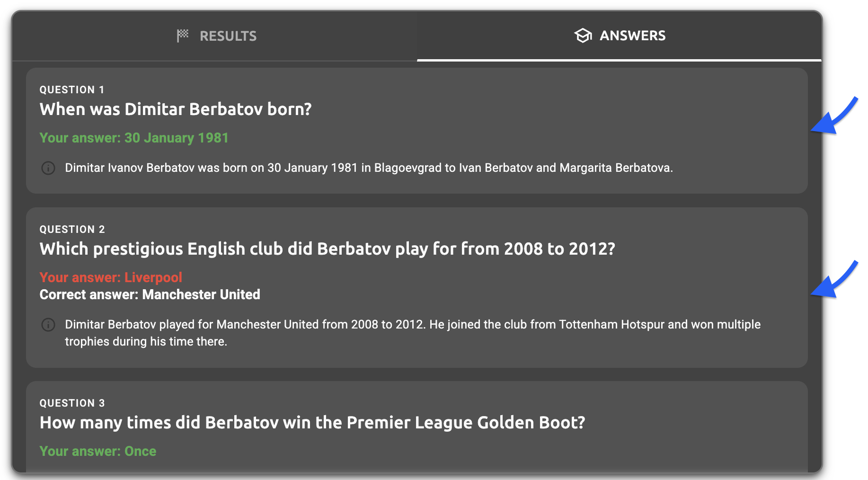Select the green answer "Once"
868x480 pixels.
(98, 451)
